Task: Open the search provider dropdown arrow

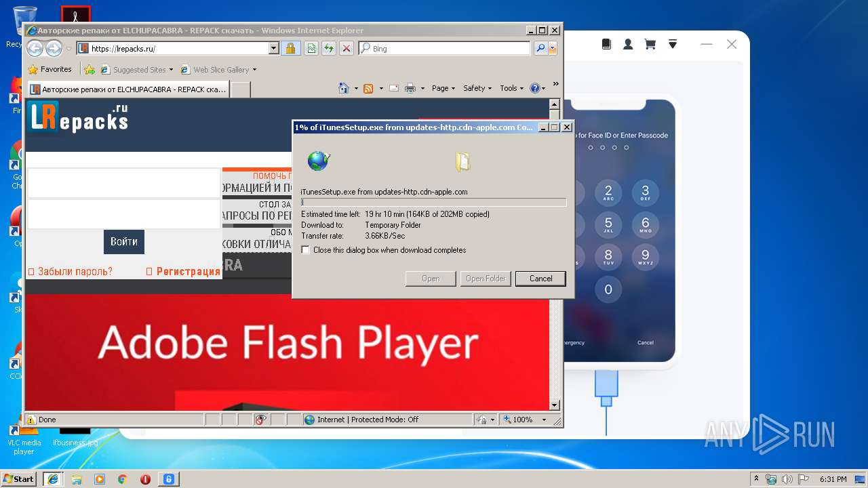Action: tap(553, 48)
